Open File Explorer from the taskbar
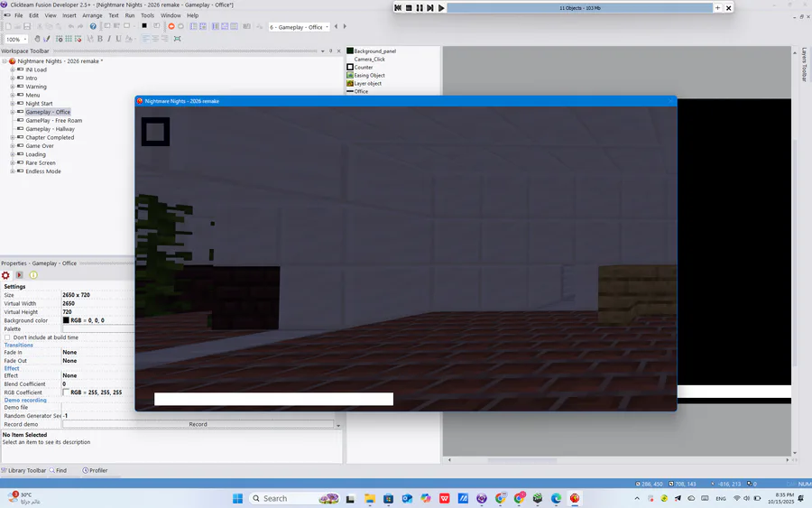Screen dimensions: 812x508 pyautogui.click(x=370, y=498)
